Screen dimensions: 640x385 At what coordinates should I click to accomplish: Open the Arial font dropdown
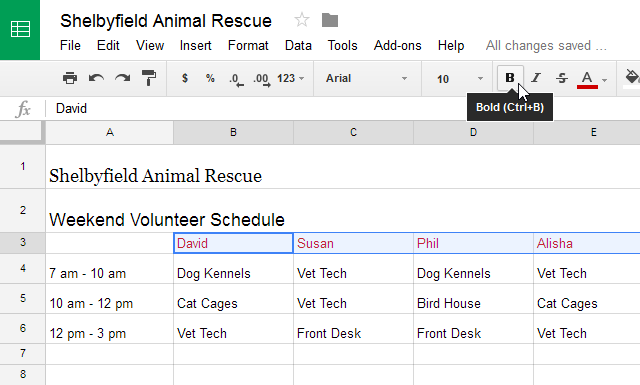[366, 78]
